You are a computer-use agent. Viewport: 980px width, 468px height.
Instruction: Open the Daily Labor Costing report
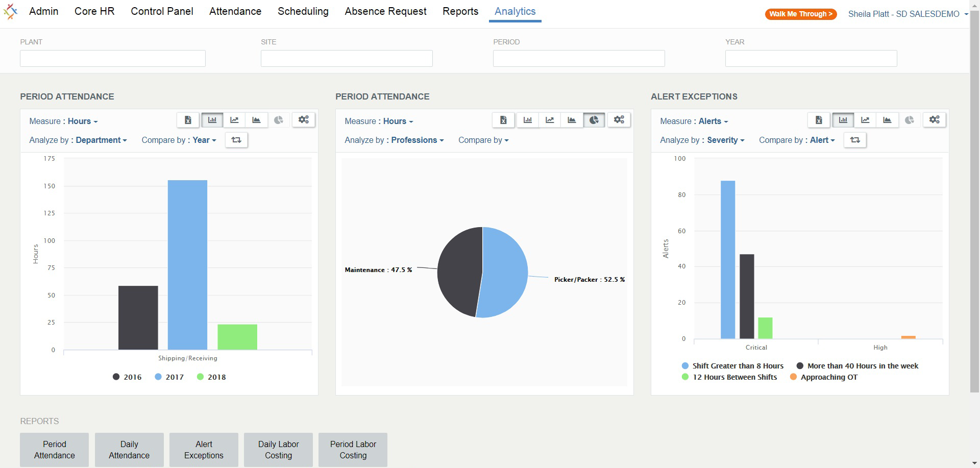[x=278, y=450]
